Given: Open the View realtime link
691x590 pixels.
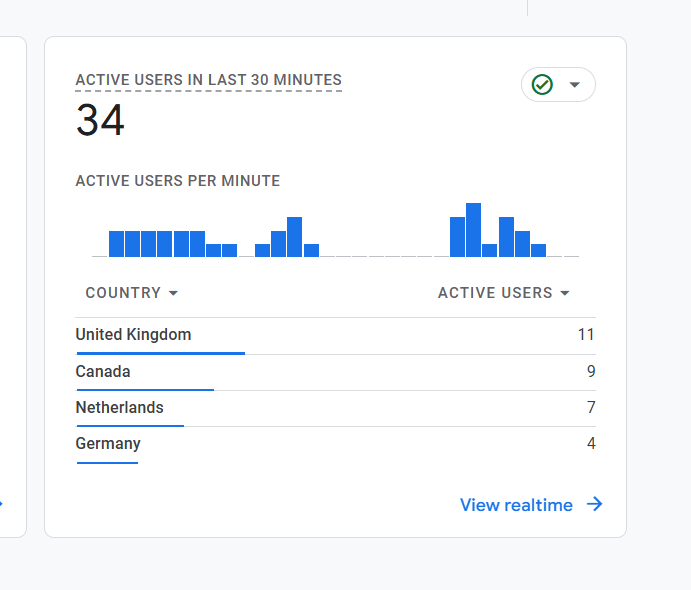Looking at the screenshot, I should click(x=531, y=505).
